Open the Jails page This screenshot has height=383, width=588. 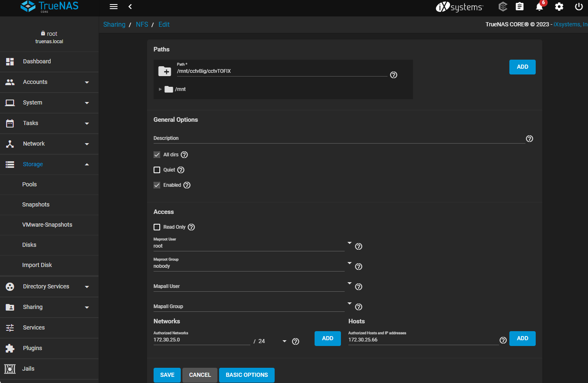point(49,369)
